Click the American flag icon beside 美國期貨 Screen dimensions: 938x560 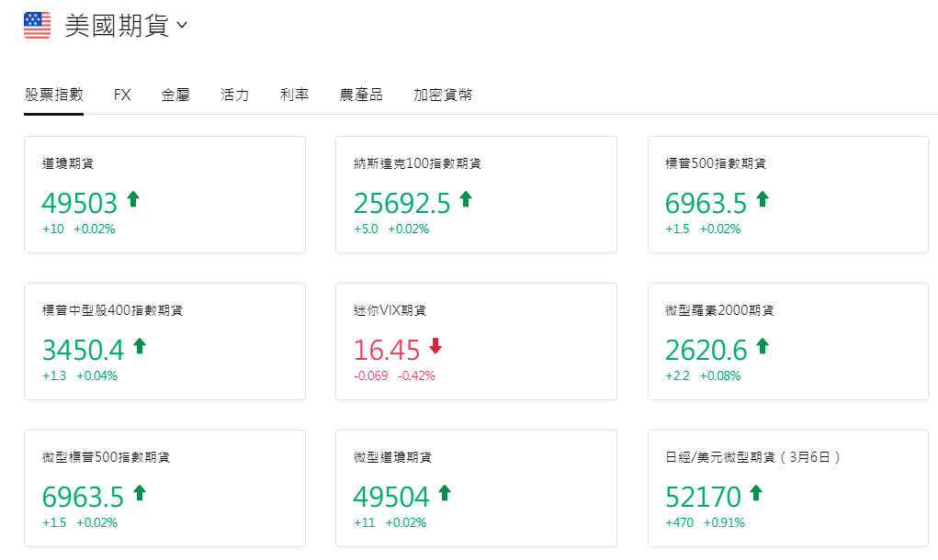click(x=35, y=25)
